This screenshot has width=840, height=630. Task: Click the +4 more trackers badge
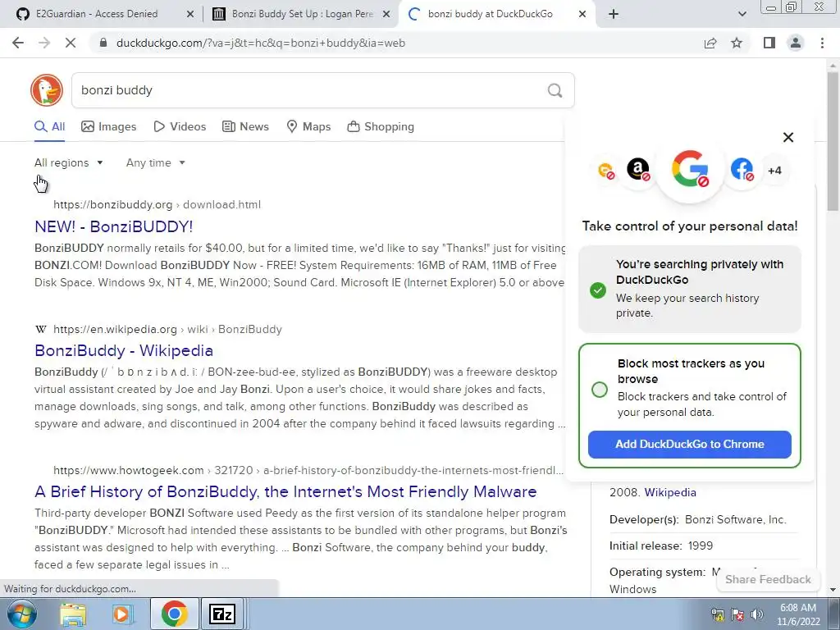(774, 171)
